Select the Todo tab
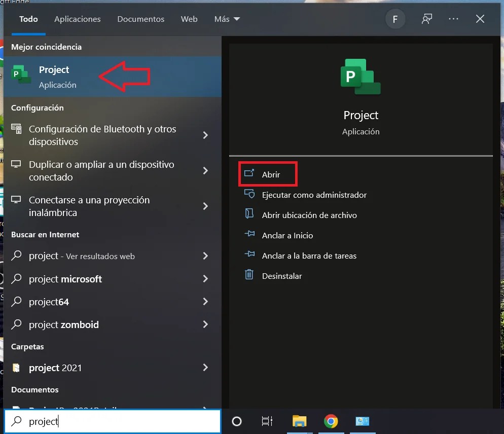 (28, 19)
